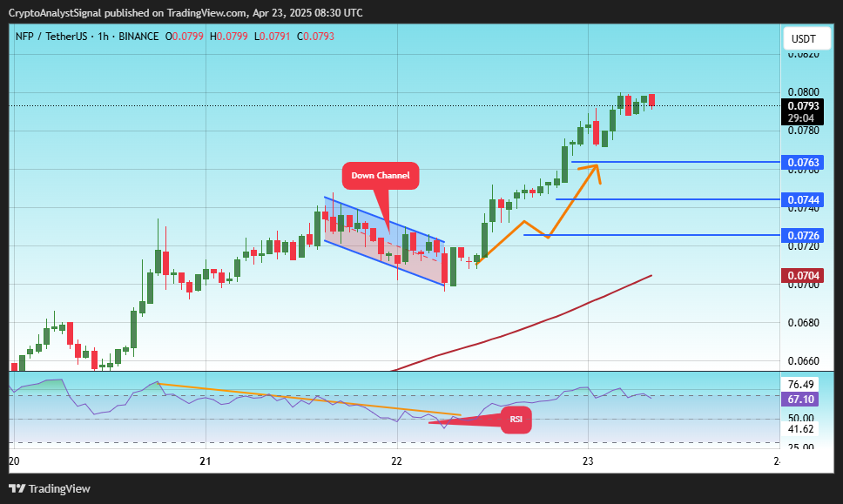The height and width of the screenshot is (504, 843).
Task: Click the 0.0680 price axis label
Action: pyautogui.click(x=803, y=323)
